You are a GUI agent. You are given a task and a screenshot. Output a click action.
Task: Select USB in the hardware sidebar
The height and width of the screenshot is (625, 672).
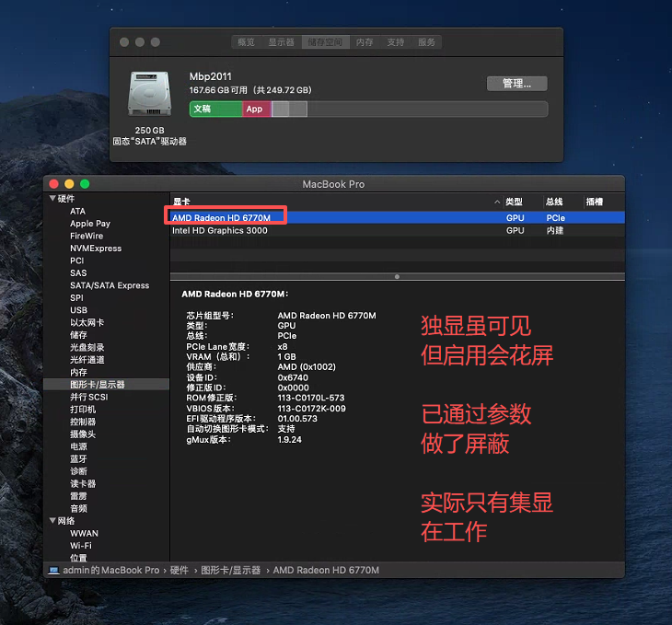point(78,310)
